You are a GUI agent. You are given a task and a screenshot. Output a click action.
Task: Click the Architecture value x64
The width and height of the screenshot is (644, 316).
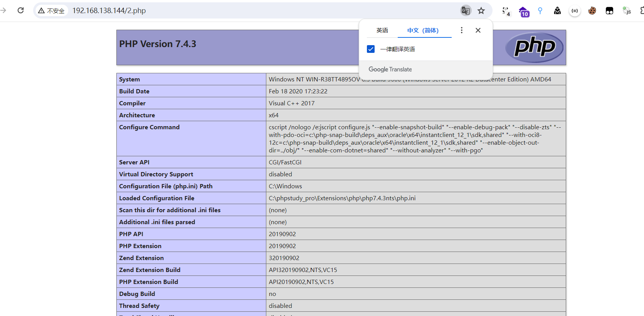point(274,115)
